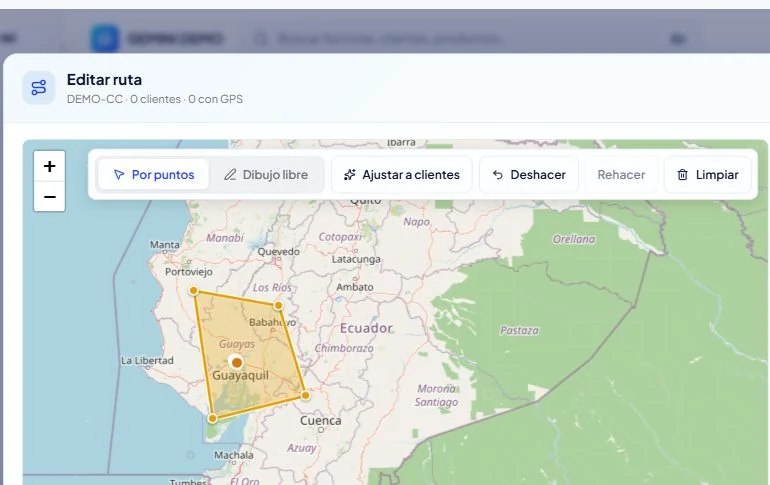Click the DEMO-CC clients subtitle text
This screenshot has height=485, width=770.
[x=155, y=99]
